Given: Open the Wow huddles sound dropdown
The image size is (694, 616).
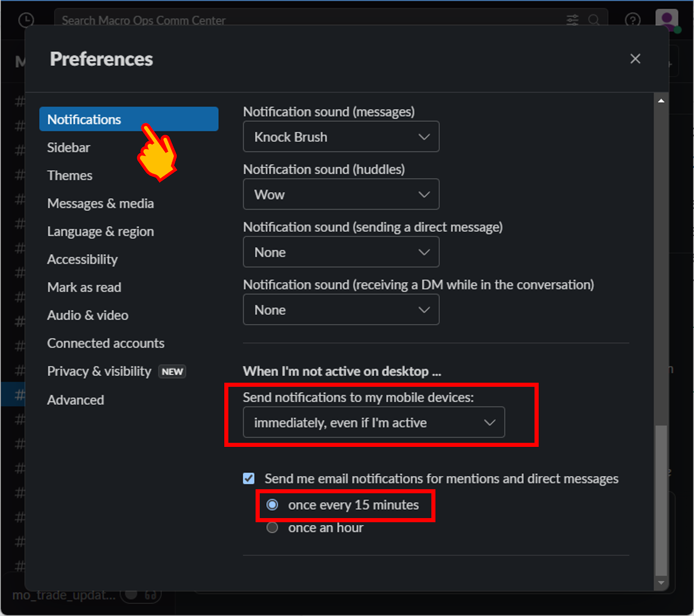Looking at the screenshot, I should pos(341,194).
